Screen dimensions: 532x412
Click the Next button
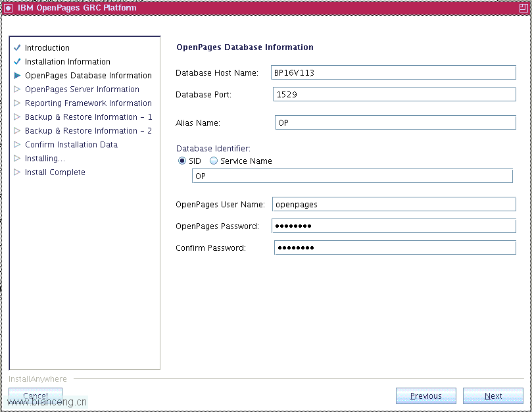pos(493,396)
